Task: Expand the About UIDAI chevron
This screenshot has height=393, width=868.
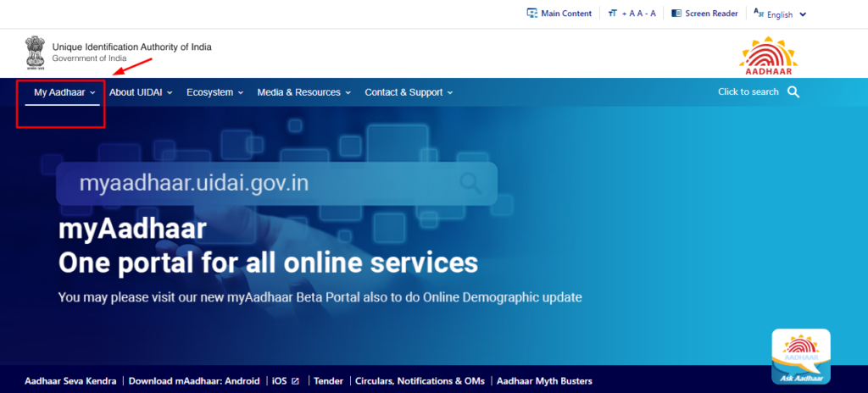Action: [x=170, y=93]
